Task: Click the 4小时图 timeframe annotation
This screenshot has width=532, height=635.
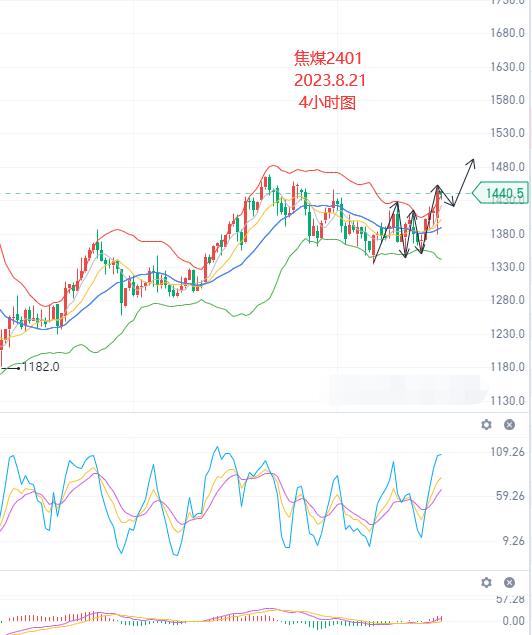Action: 327,102
